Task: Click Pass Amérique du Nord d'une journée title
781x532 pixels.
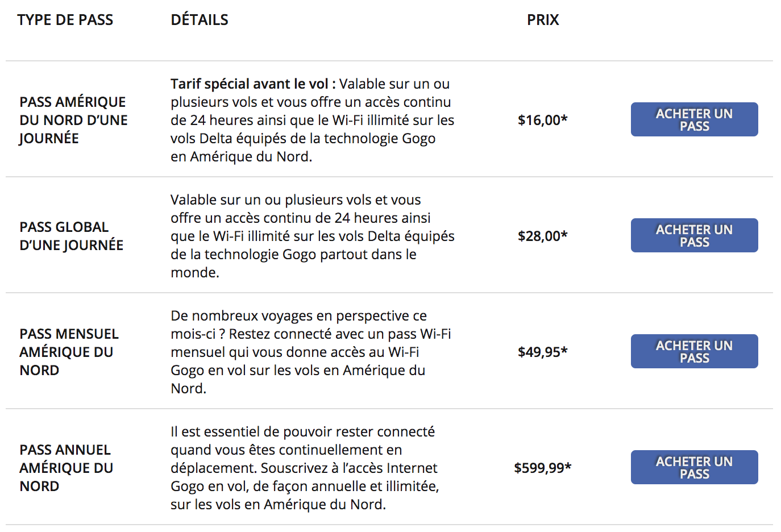Action: [73, 120]
